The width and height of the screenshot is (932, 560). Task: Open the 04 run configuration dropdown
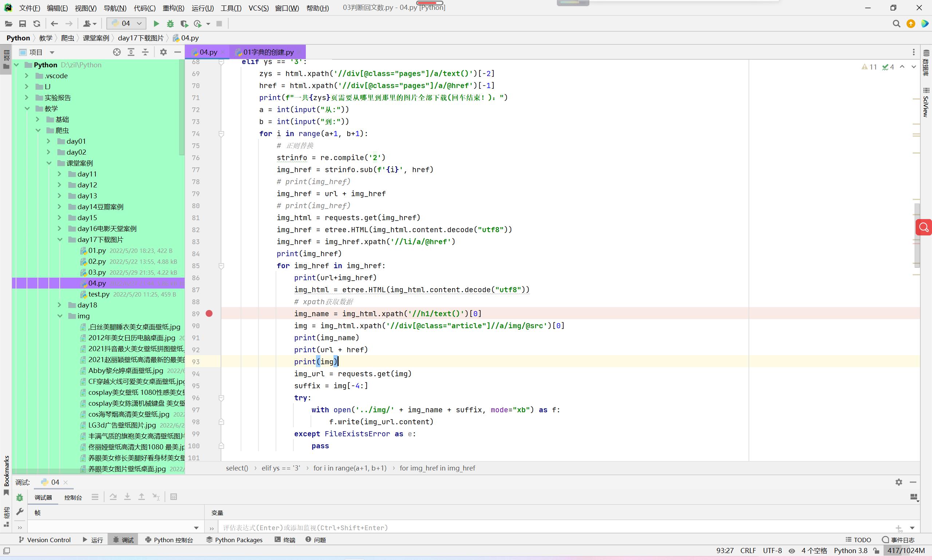pos(126,23)
